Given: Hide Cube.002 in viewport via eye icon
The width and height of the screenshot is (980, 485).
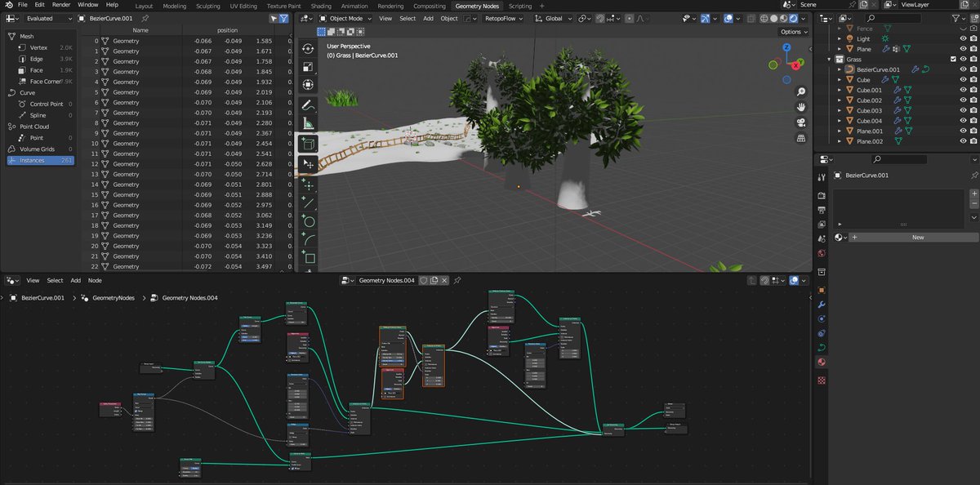Looking at the screenshot, I should coord(963,100).
